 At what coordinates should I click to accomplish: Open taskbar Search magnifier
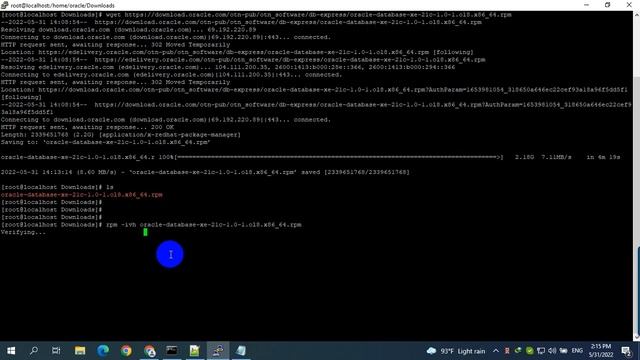tap(34, 351)
